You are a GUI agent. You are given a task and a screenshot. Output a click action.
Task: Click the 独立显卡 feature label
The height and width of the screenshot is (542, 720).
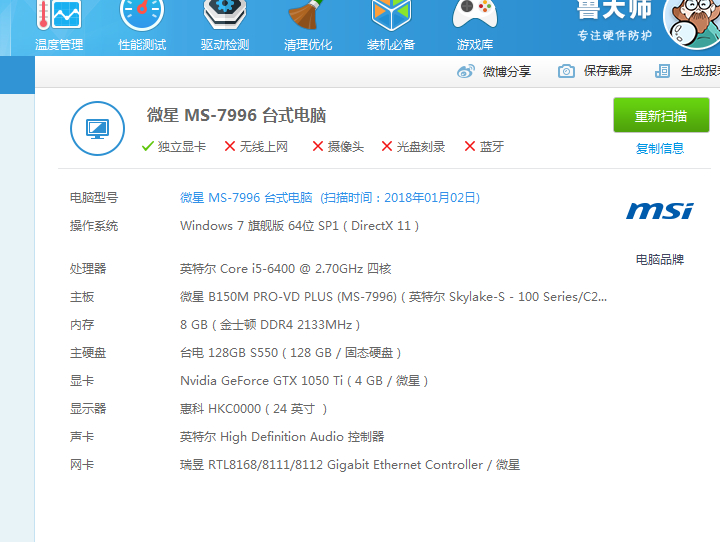coord(182,147)
